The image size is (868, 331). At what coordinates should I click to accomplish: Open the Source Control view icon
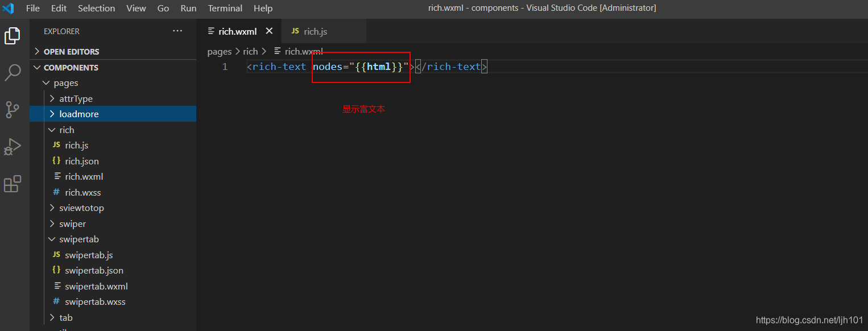pyautogui.click(x=13, y=109)
